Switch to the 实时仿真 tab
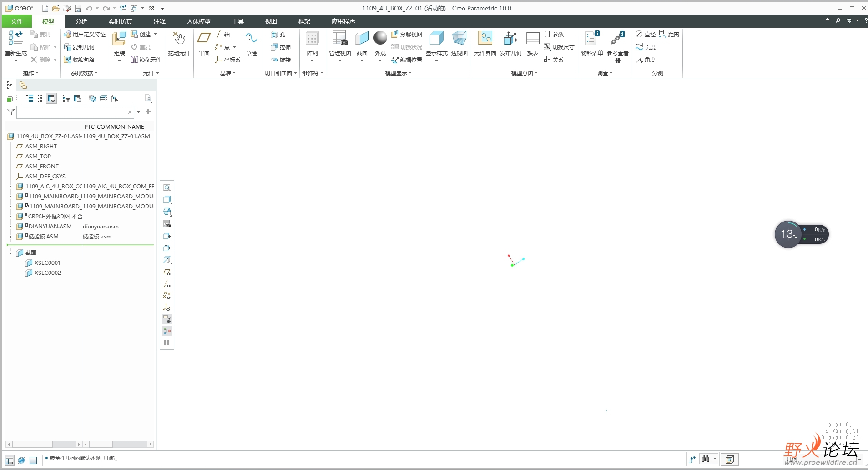Viewport: 868px width, 470px height. pos(120,21)
